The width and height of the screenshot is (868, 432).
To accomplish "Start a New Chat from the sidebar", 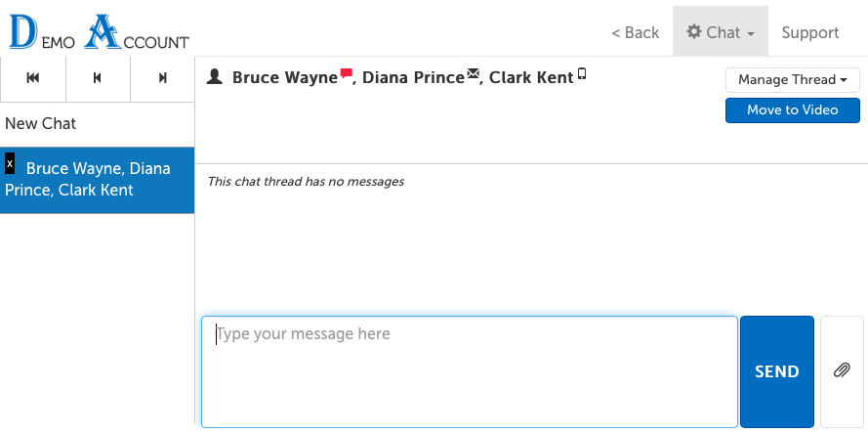I will pos(41,124).
